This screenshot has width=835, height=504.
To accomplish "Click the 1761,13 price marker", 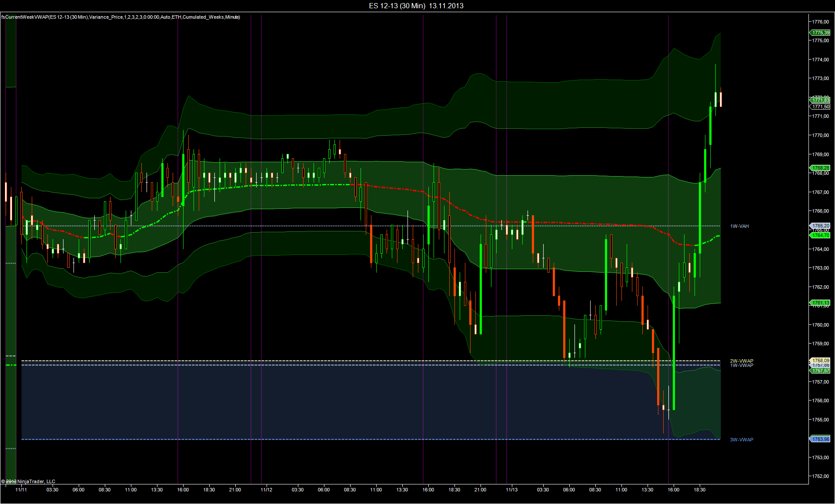I will (820, 303).
